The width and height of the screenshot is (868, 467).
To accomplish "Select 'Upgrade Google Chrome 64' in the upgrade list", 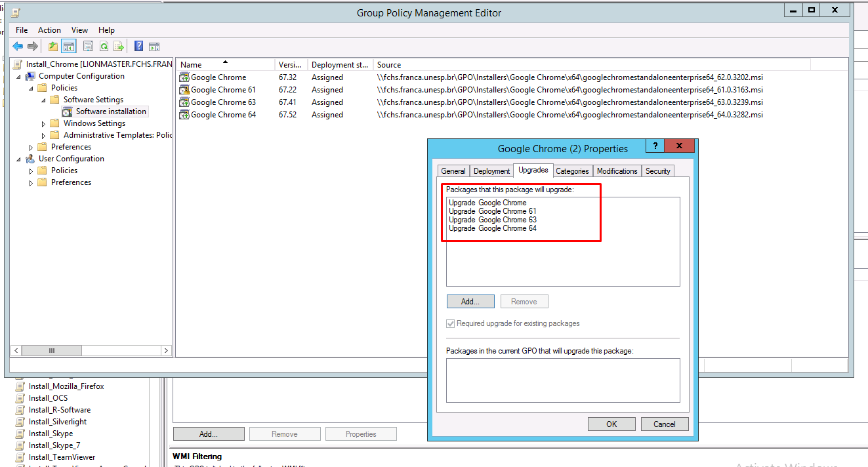I will click(493, 228).
